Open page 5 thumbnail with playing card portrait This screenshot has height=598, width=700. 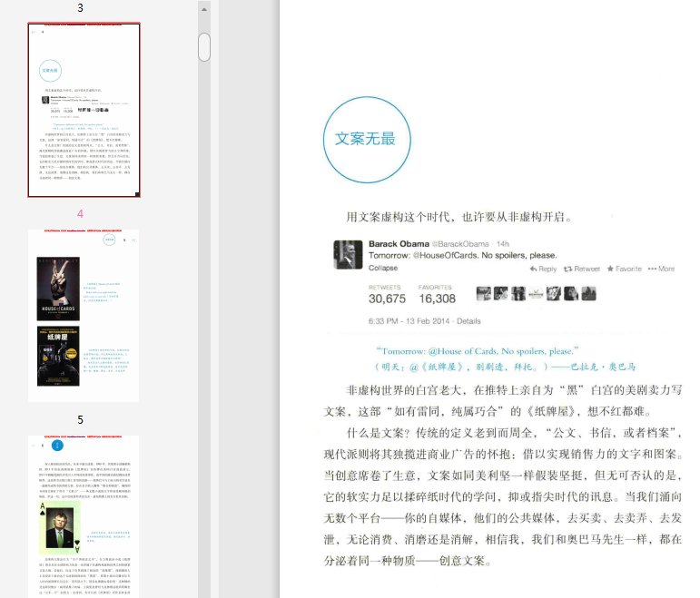click(x=84, y=516)
